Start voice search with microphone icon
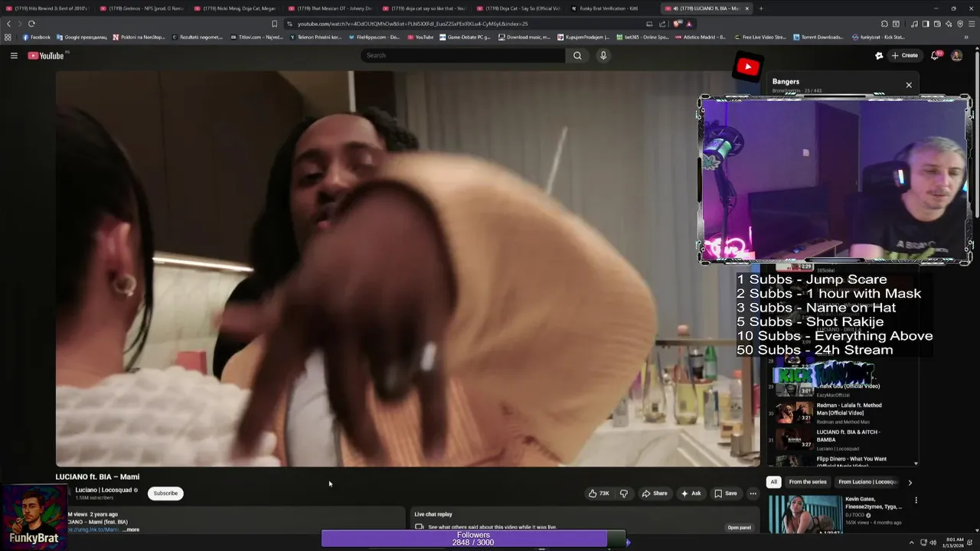This screenshot has height=551, width=980. coord(603,55)
